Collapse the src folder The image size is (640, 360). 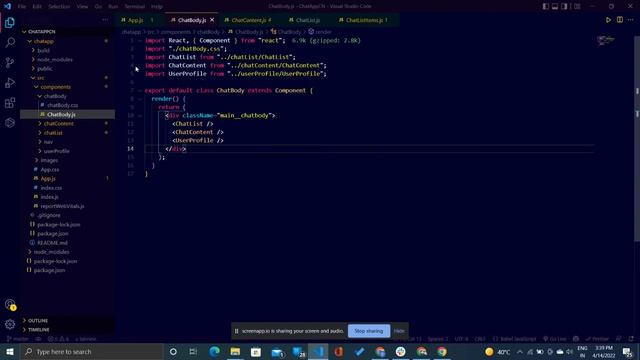40,78
